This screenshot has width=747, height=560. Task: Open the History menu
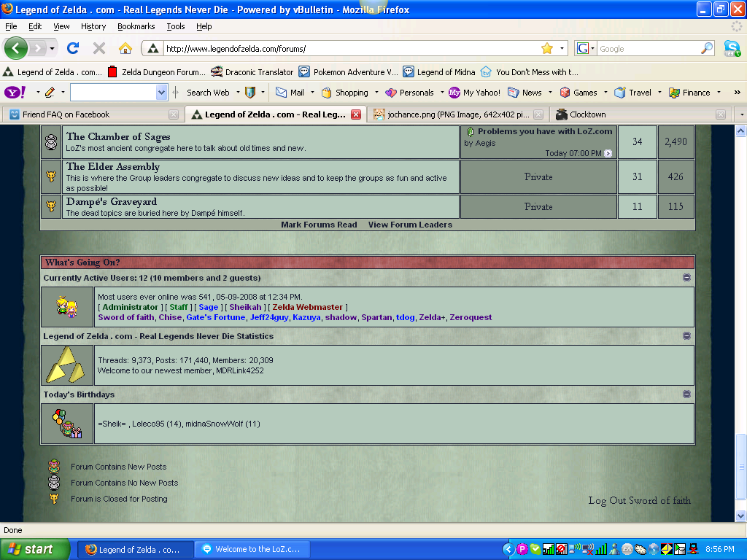click(93, 26)
